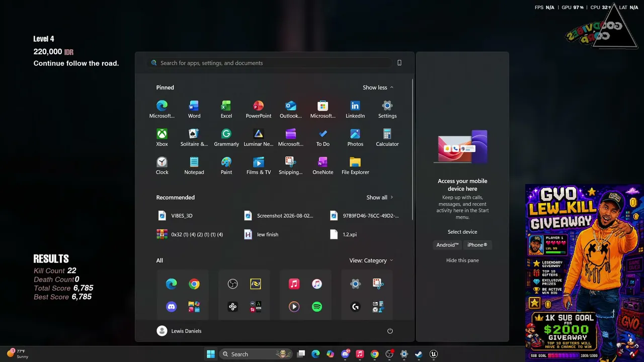This screenshot has height=362, width=644.
Task: Launch Word from the Pinned section
Action: 194,109
